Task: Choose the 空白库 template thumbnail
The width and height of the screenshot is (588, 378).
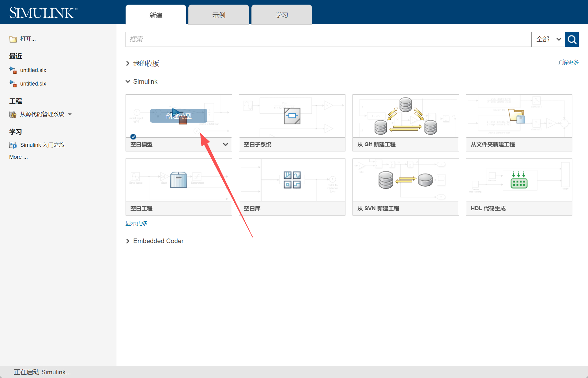Action: (x=292, y=180)
